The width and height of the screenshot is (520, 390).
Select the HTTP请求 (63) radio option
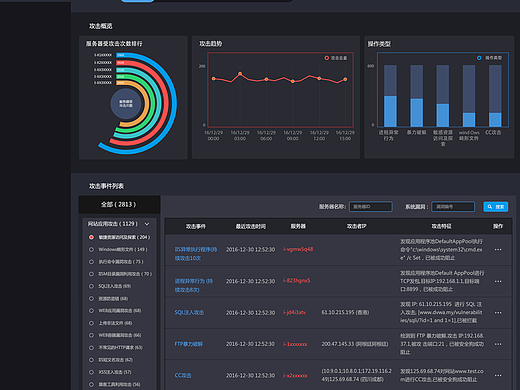[x=91, y=348]
